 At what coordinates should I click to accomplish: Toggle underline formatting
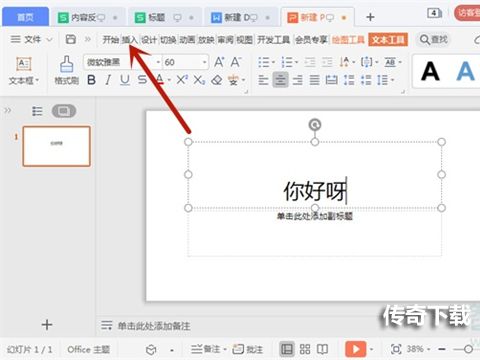coord(125,80)
